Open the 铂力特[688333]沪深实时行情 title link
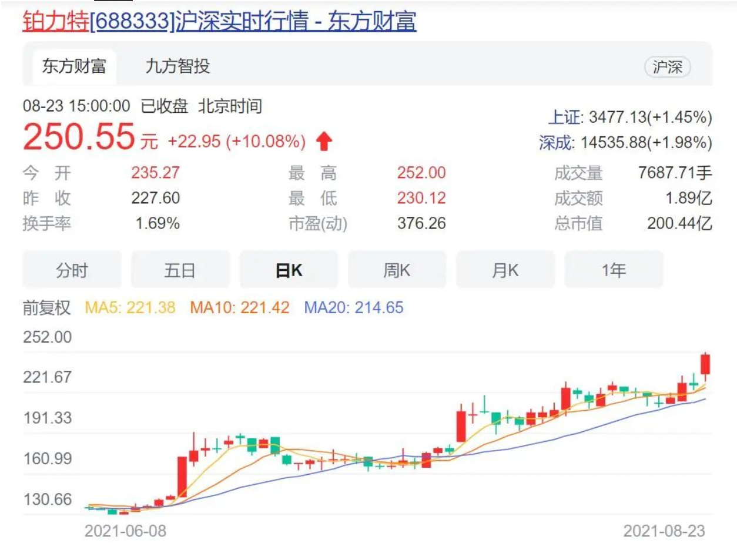Screen dimensions: 737x560 pyautogui.click(x=219, y=21)
